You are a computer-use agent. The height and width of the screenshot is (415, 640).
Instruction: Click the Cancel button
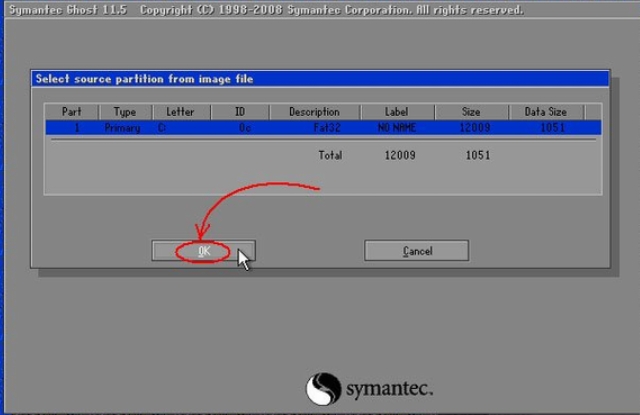click(x=416, y=251)
